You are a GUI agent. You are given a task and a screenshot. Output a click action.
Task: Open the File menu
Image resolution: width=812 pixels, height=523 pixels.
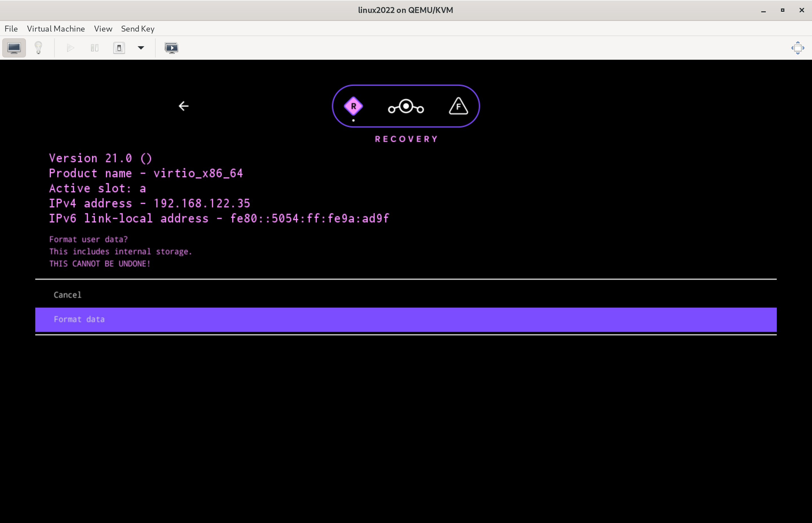point(11,28)
